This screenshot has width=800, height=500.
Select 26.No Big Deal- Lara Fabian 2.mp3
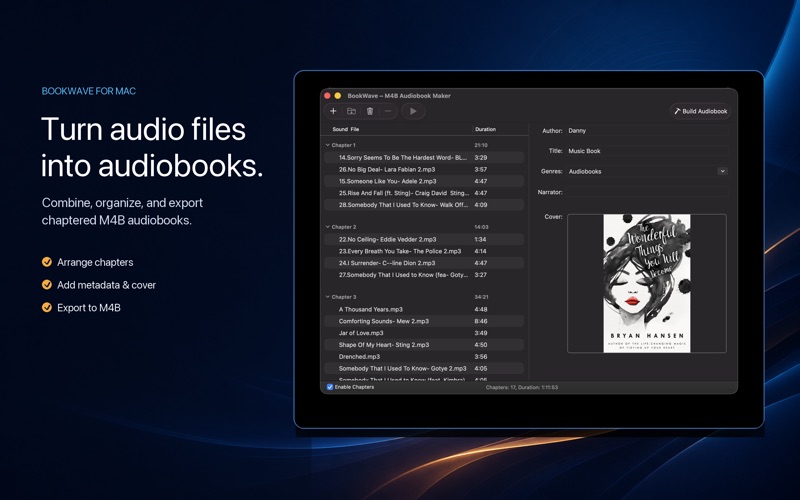pyautogui.click(x=424, y=169)
